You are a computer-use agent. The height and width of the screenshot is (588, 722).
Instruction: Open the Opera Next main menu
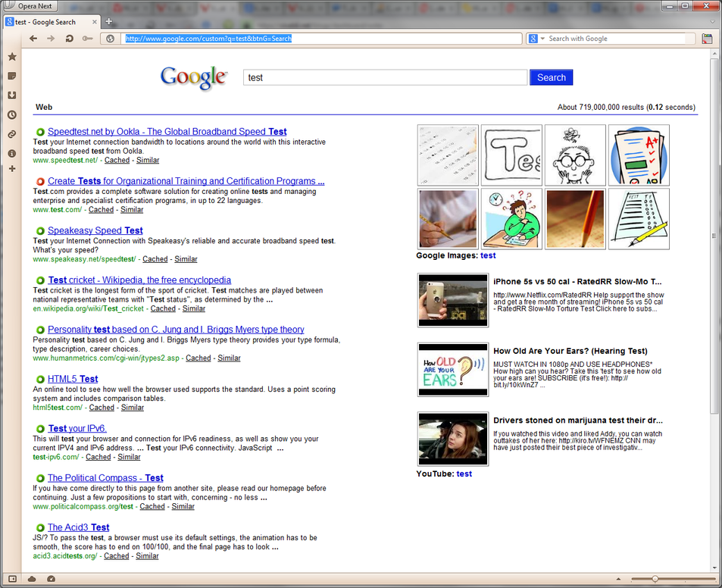[x=29, y=6]
